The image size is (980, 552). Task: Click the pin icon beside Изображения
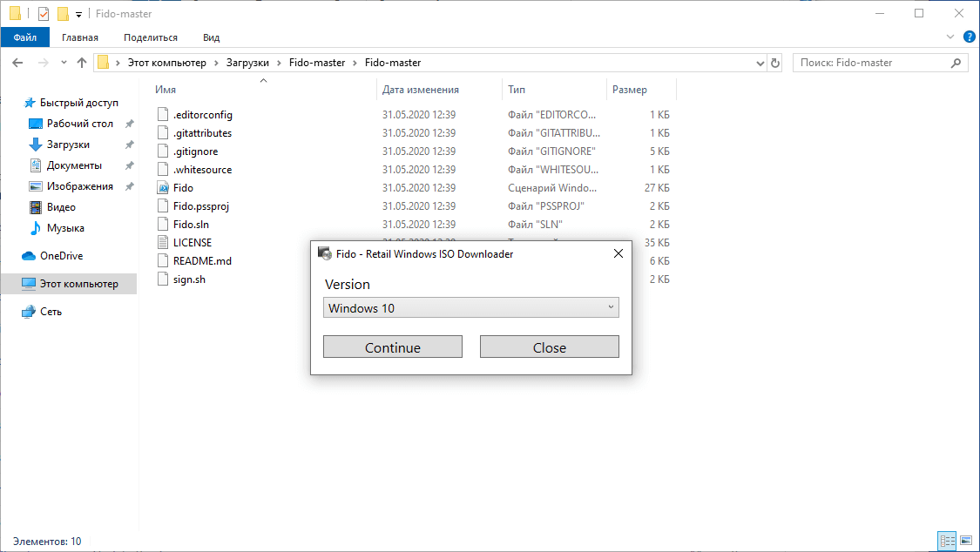point(130,186)
